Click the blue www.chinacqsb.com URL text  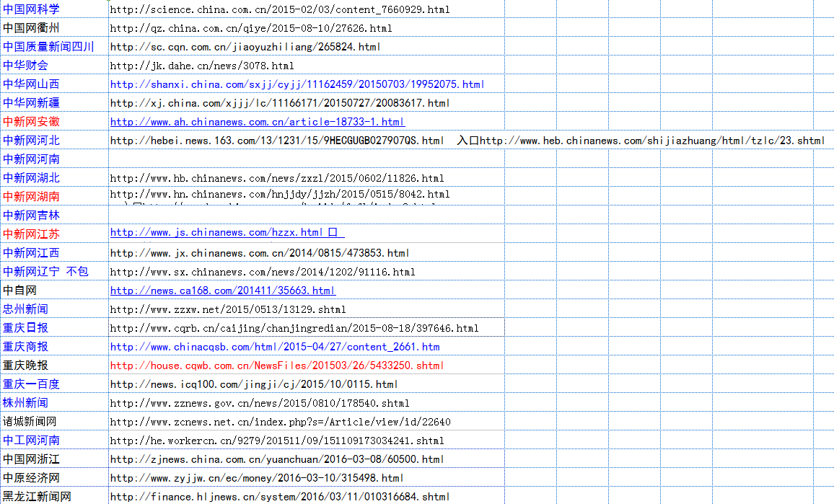coord(275,347)
